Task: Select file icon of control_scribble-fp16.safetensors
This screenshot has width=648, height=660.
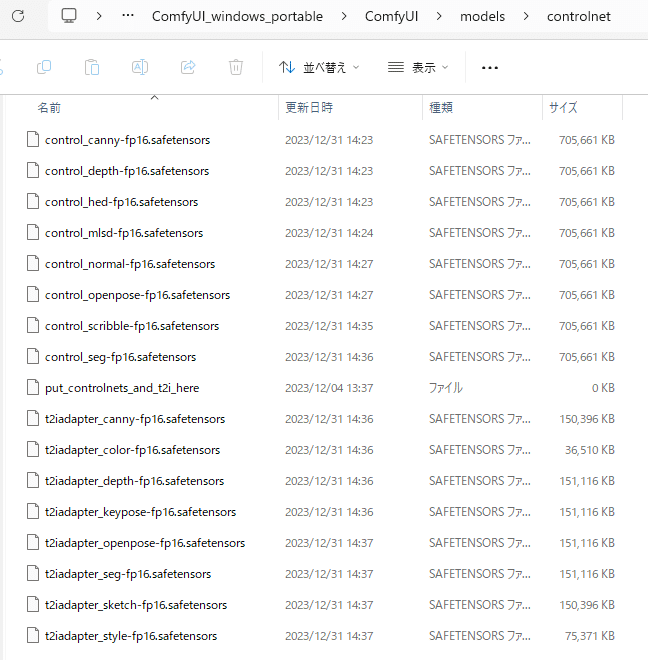Action: pos(33,325)
